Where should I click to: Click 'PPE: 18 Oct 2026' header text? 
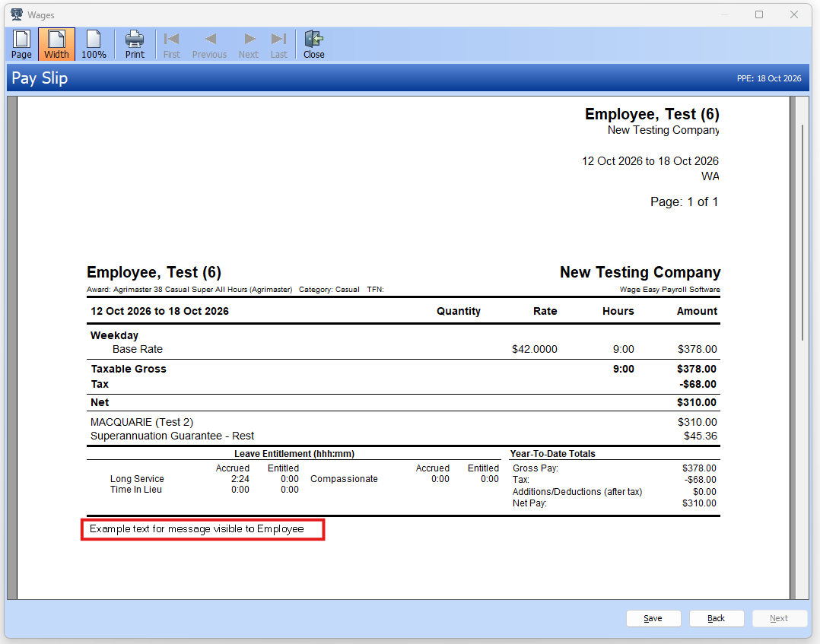pyautogui.click(x=769, y=78)
